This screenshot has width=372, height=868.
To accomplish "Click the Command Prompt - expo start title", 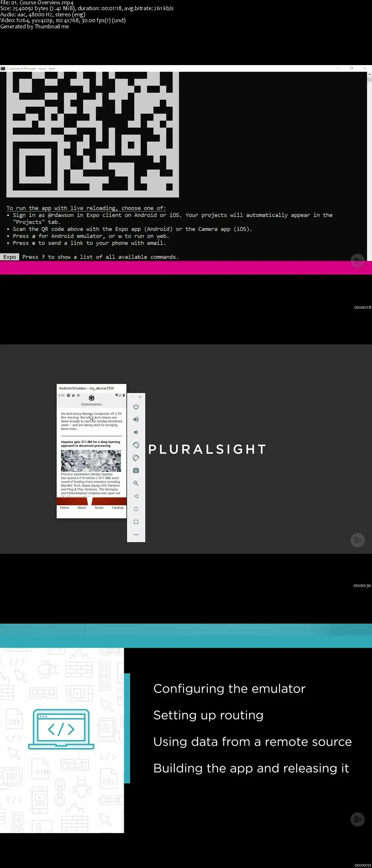I will pos(31,68).
